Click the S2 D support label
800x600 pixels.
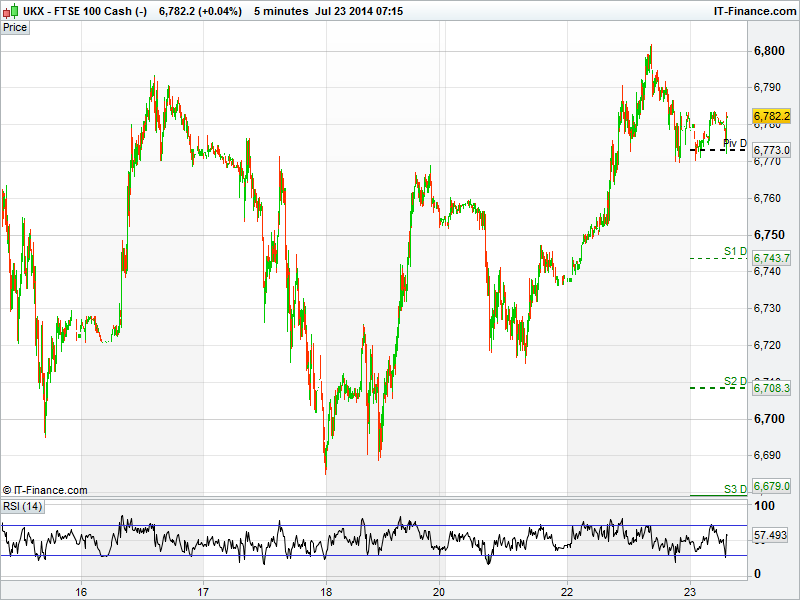735,381
